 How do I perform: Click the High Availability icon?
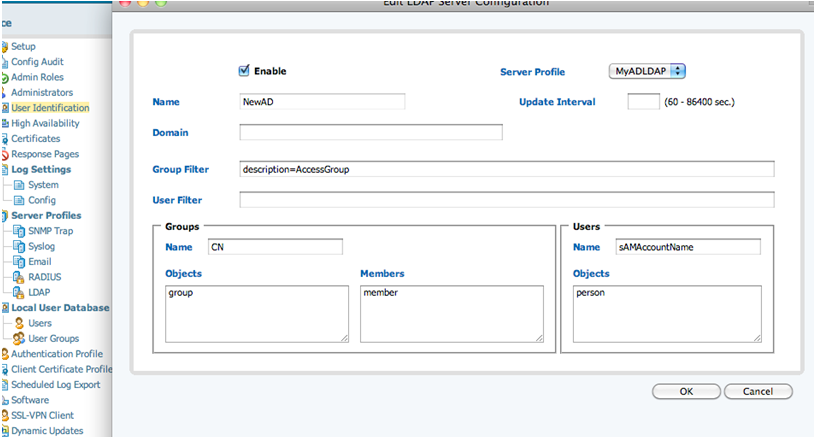click(x=5, y=123)
